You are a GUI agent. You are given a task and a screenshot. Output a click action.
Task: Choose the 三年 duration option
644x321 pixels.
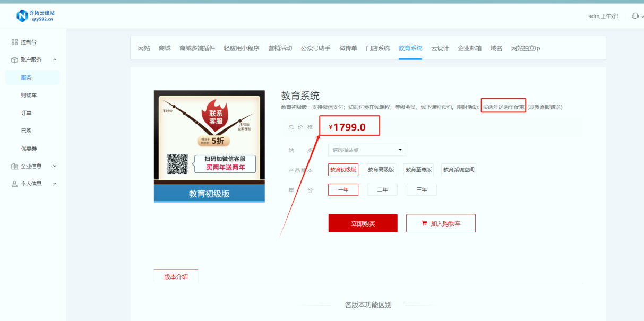422,189
